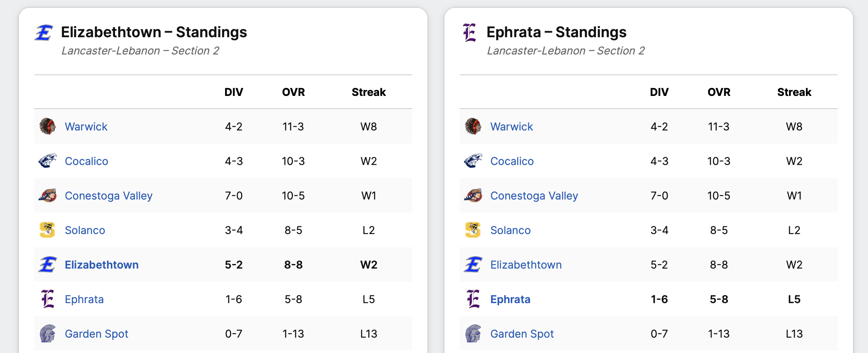
Task: Open Garden Spot link in Elizabethtown standings
Action: tap(96, 334)
